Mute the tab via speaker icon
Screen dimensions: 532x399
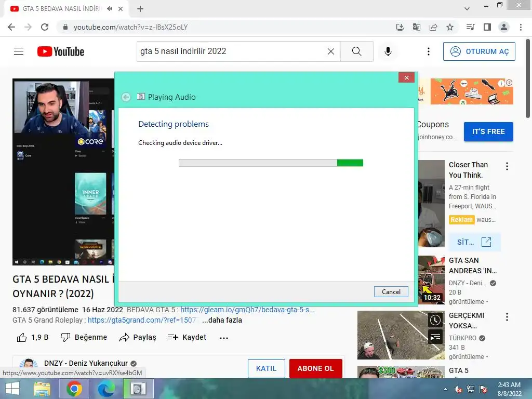coord(109,9)
